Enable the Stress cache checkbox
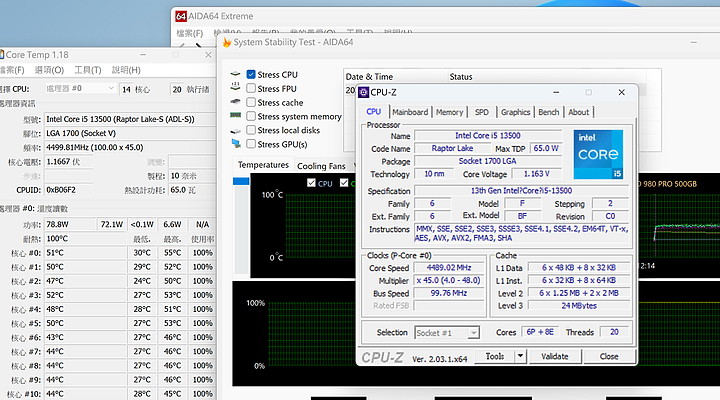720x400 pixels. click(x=251, y=102)
